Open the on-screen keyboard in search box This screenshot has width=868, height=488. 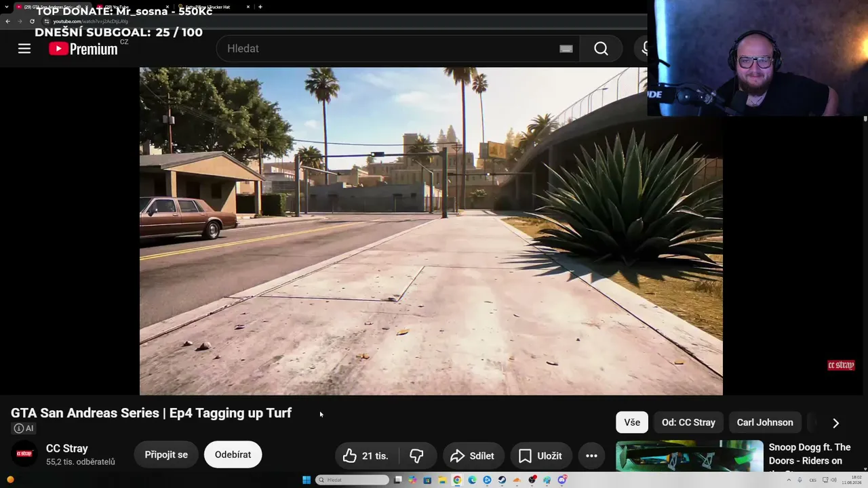566,48
